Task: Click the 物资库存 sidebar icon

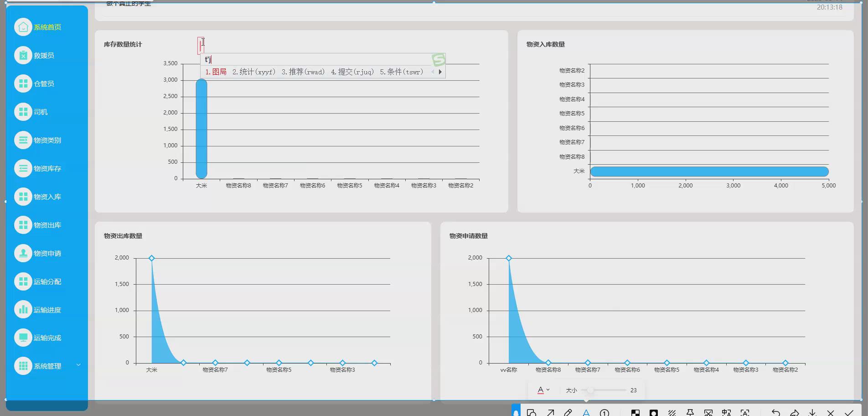Action: 23,168
